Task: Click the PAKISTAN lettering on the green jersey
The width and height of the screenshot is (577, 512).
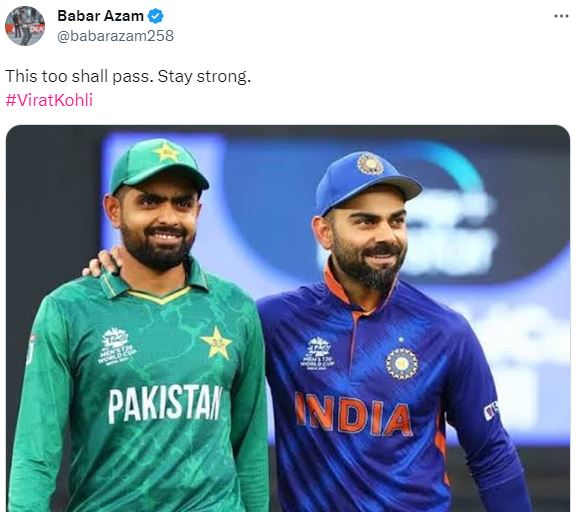Action: click(x=165, y=403)
